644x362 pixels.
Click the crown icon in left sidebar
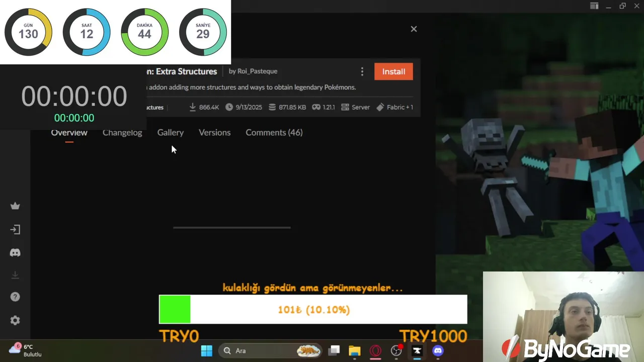pos(15,206)
